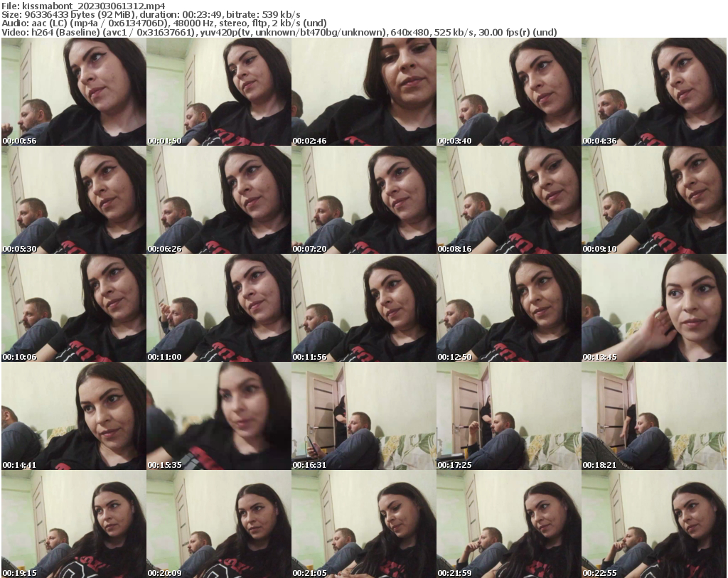
Task: Click the frame marked 00:05:30
Action: 73,199
